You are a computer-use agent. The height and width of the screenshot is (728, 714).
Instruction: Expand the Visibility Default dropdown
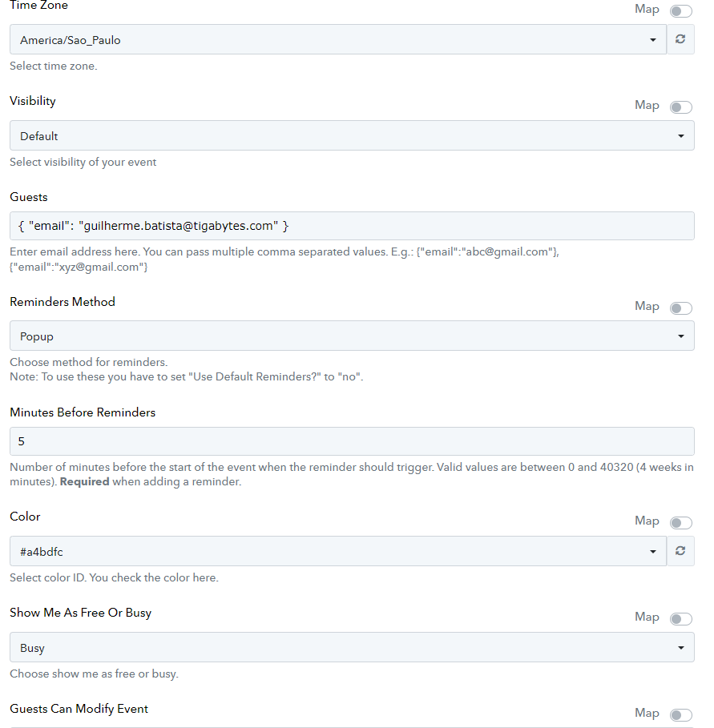352,135
